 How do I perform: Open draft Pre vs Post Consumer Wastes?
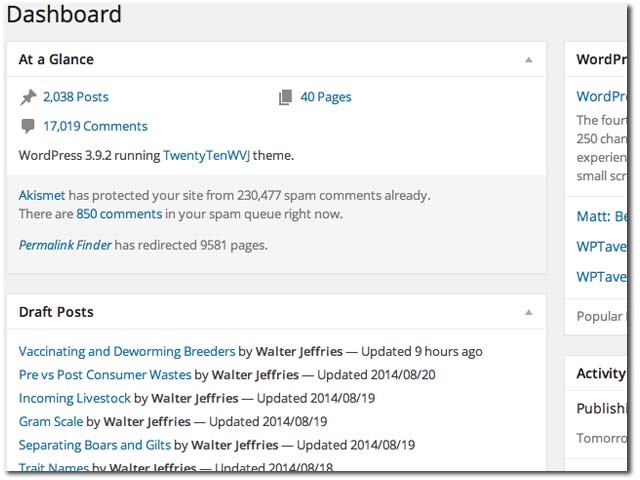[x=105, y=375]
